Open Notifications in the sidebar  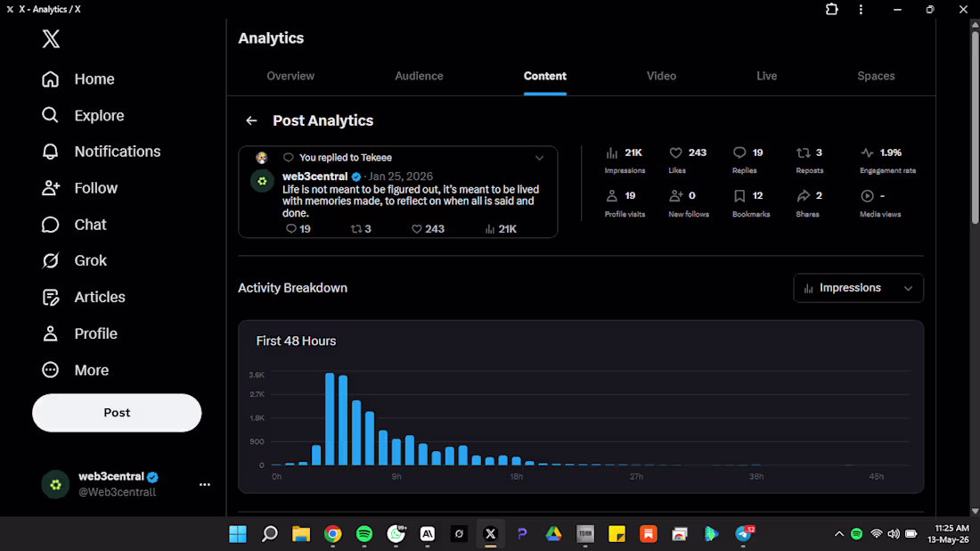pos(101,152)
